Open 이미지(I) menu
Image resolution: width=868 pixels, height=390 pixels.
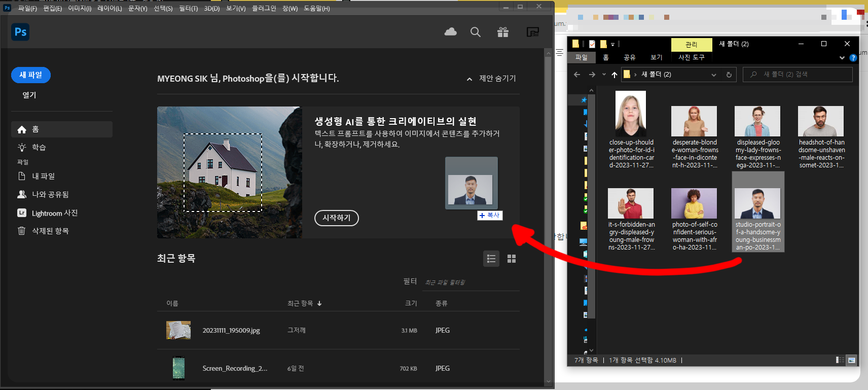click(80, 9)
